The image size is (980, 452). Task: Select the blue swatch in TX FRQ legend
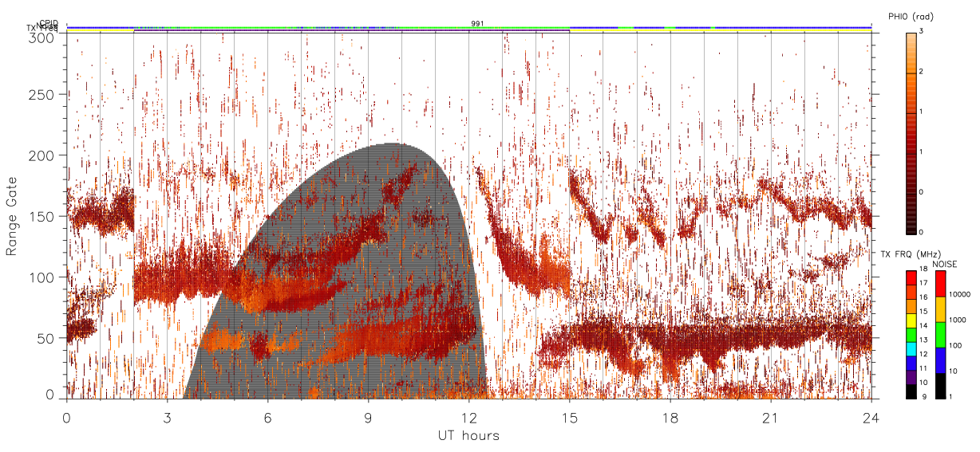coord(911,364)
